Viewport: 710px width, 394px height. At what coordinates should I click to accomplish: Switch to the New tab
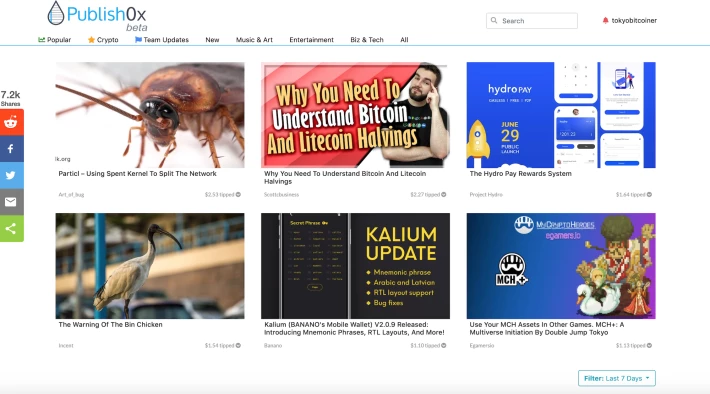[x=212, y=40]
